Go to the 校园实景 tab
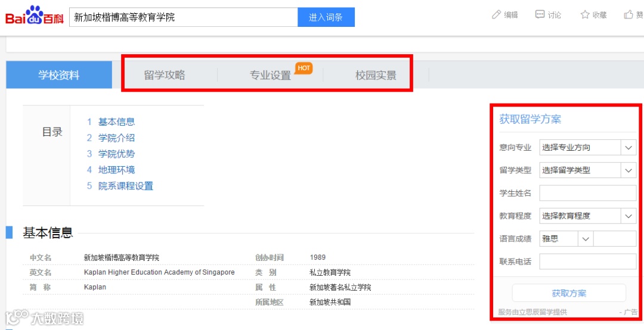This screenshot has height=330, width=644. (x=376, y=75)
